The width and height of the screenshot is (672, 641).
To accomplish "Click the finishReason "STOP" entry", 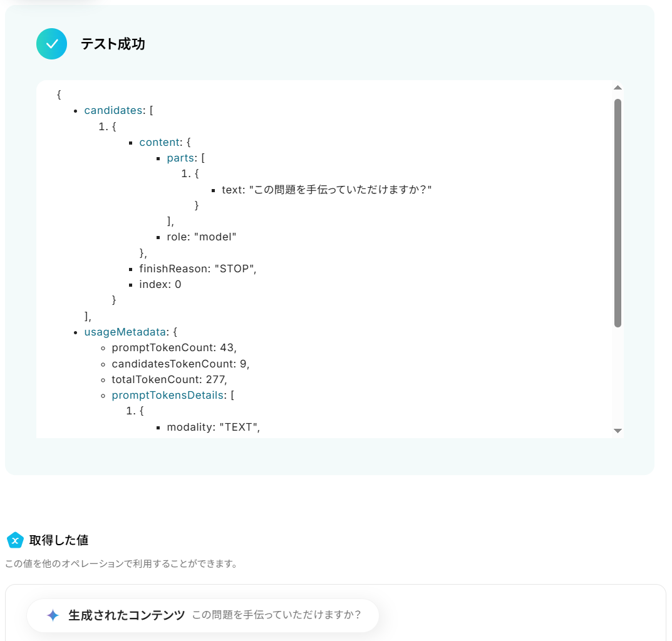I will coord(197,269).
